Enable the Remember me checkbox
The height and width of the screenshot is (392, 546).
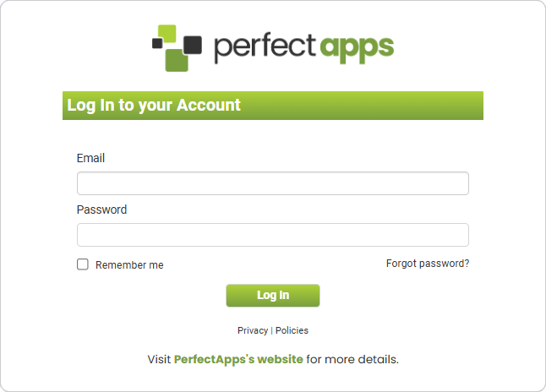[x=83, y=264]
